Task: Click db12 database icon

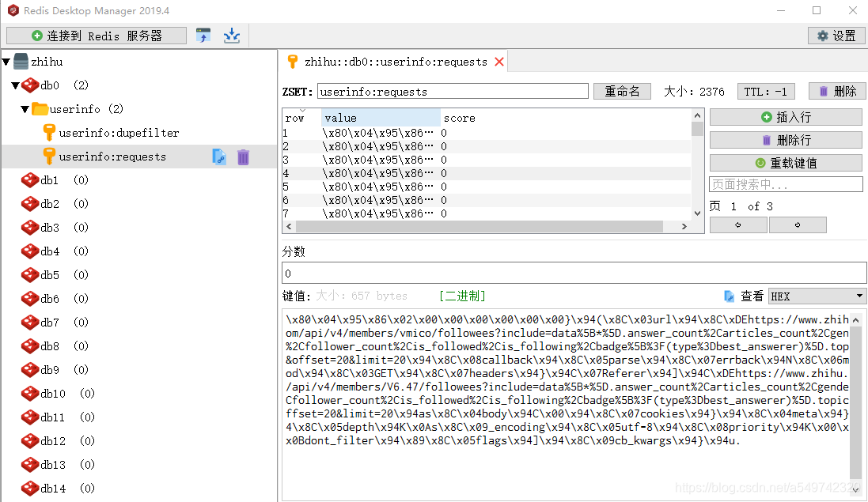Action: pyautogui.click(x=30, y=441)
